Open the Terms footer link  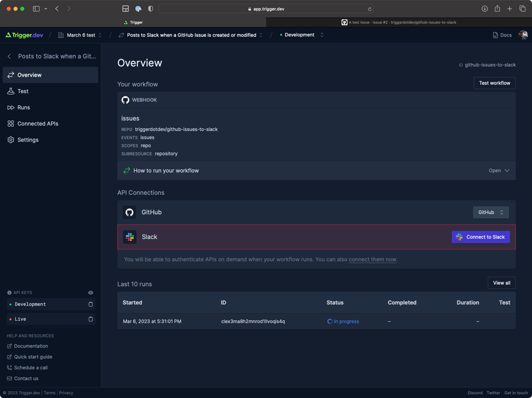tap(50, 393)
